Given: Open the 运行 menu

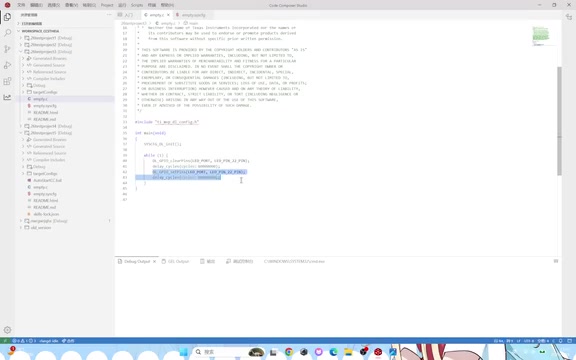Looking at the screenshot, I should (122, 5).
